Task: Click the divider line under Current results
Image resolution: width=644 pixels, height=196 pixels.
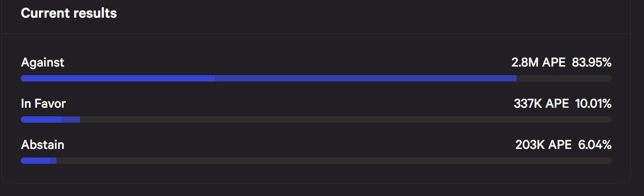Action: coord(316,33)
